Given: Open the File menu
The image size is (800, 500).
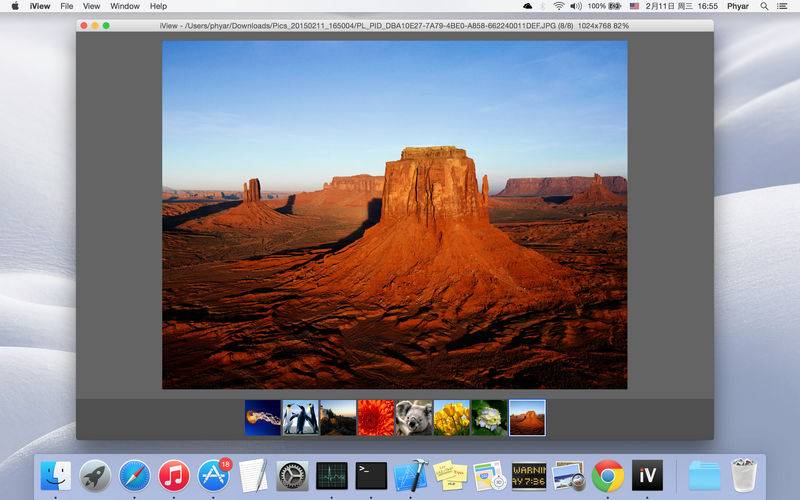Looking at the screenshot, I should click(67, 6).
